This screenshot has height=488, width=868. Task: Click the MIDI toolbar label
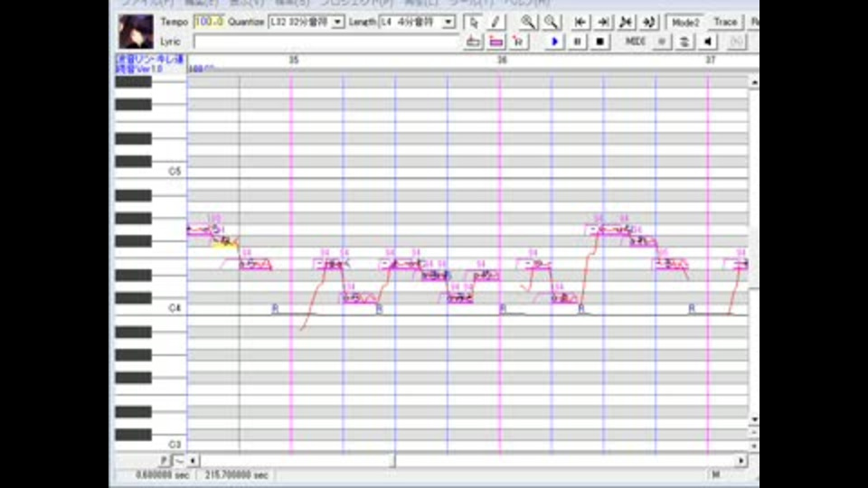pos(635,42)
